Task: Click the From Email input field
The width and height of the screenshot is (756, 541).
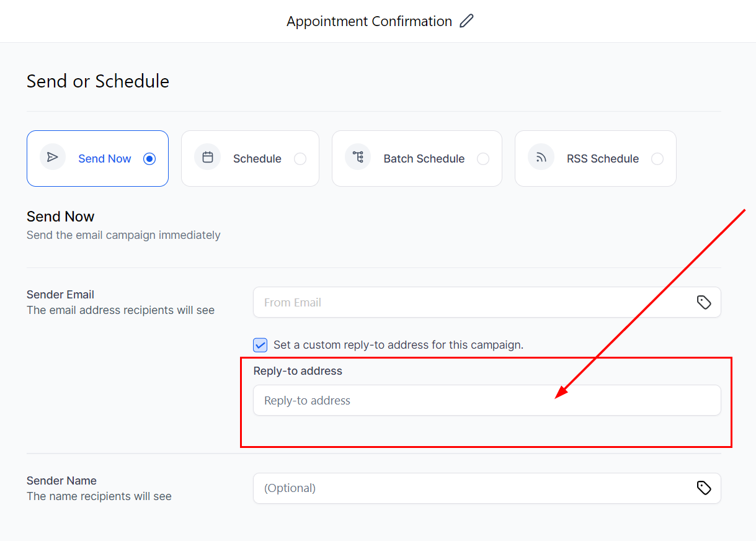Action: [471, 302]
